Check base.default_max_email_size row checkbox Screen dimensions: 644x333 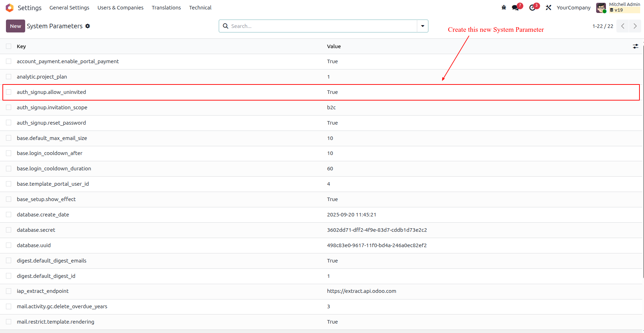(9, 138)
